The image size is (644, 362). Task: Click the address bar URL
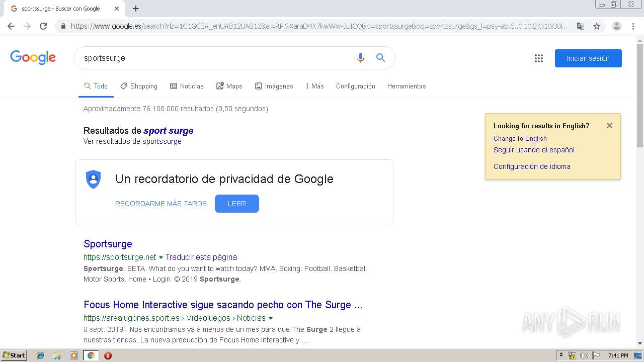(x=319, y=26)
